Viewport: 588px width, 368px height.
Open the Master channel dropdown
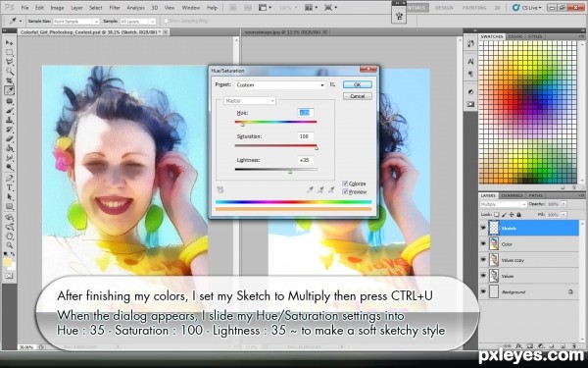tap(250, 101)
